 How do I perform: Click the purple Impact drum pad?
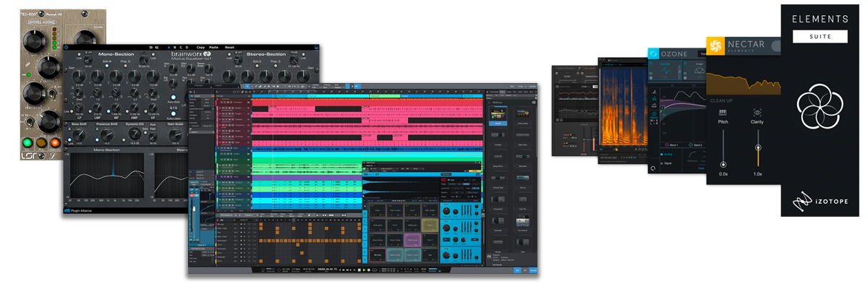[412, 240]
